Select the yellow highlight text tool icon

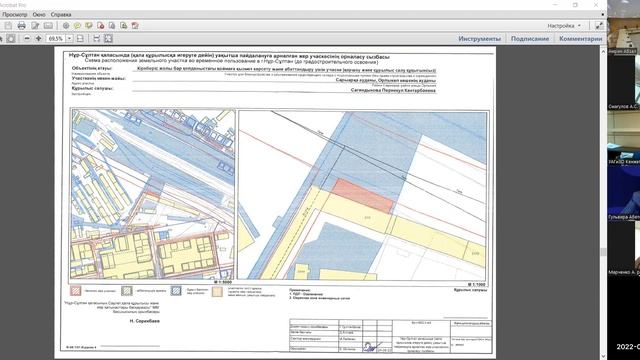click(x=89, y=26)
